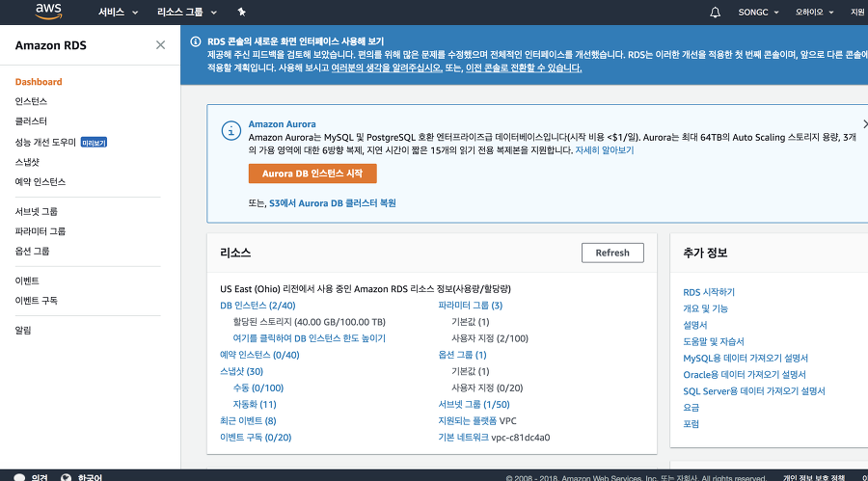Screen dimensions: 868x481
Task: Open 스냅샷 in the sidebar
Action: [x=27, y=162]
